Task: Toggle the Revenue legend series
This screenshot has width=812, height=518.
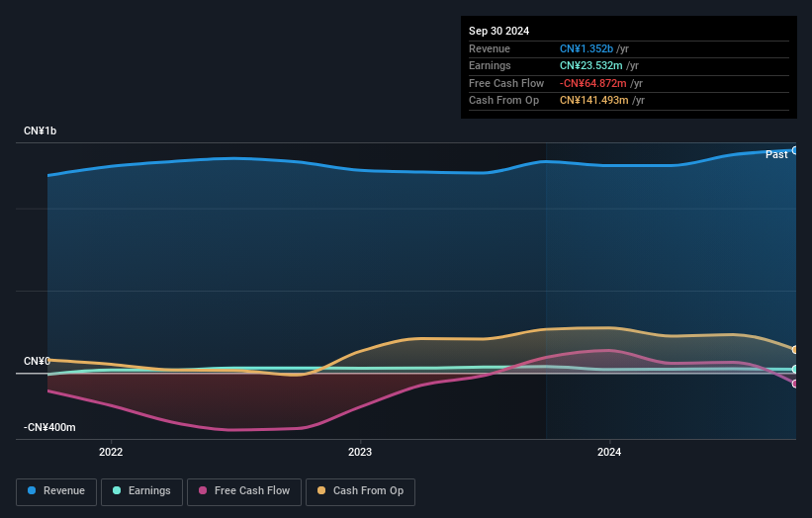Action: click(56, 491)
